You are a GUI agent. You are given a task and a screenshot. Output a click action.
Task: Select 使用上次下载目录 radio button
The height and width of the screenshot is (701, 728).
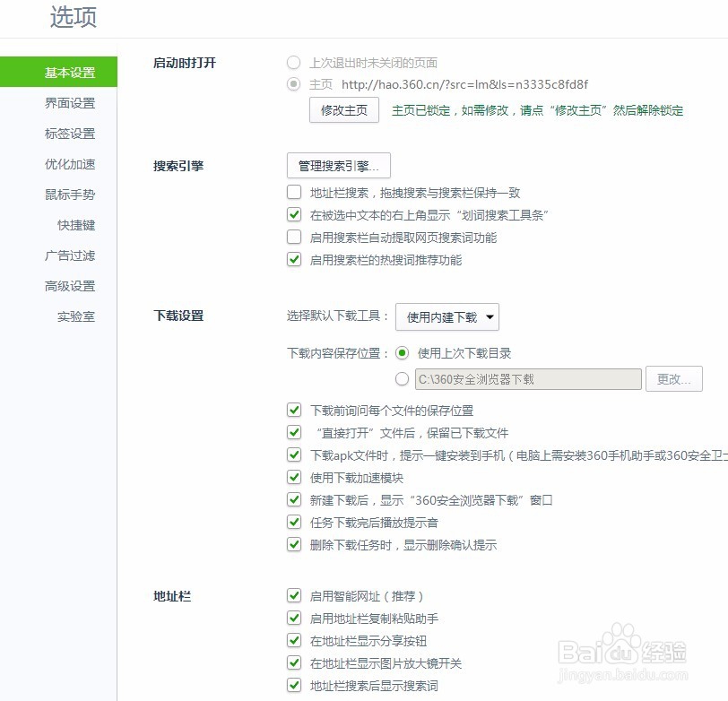pyautogui.click(x=402, y=353)
